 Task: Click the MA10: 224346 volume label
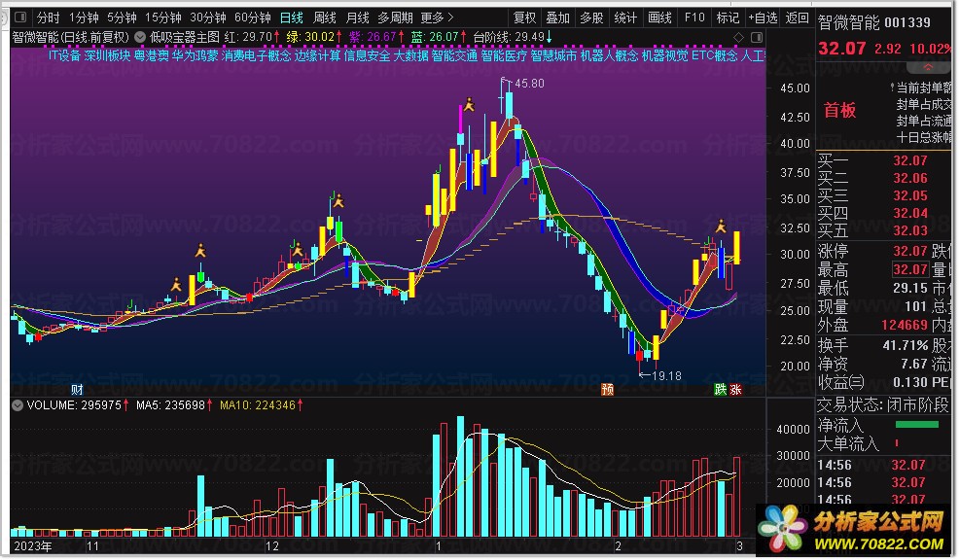coord(262,405)
